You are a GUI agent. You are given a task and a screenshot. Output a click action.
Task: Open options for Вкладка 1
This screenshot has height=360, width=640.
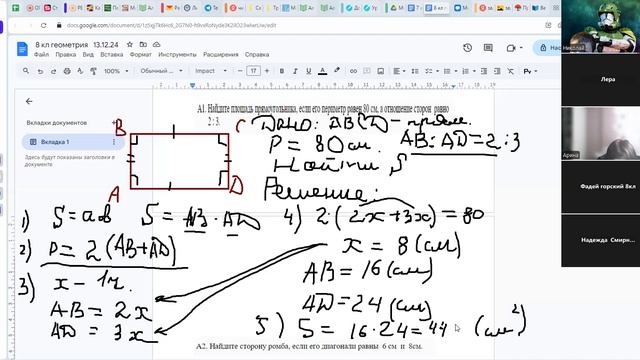[114, 142]
